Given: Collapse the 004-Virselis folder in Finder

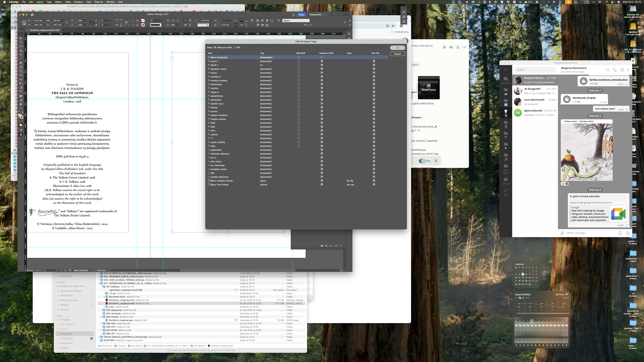Looking at the screenshot, I should coord(102,317).
